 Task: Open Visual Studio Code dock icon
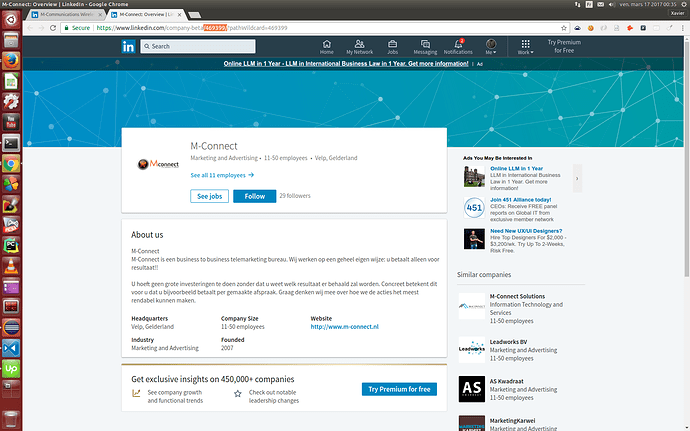pyautogui.click(x=11, y=349)
